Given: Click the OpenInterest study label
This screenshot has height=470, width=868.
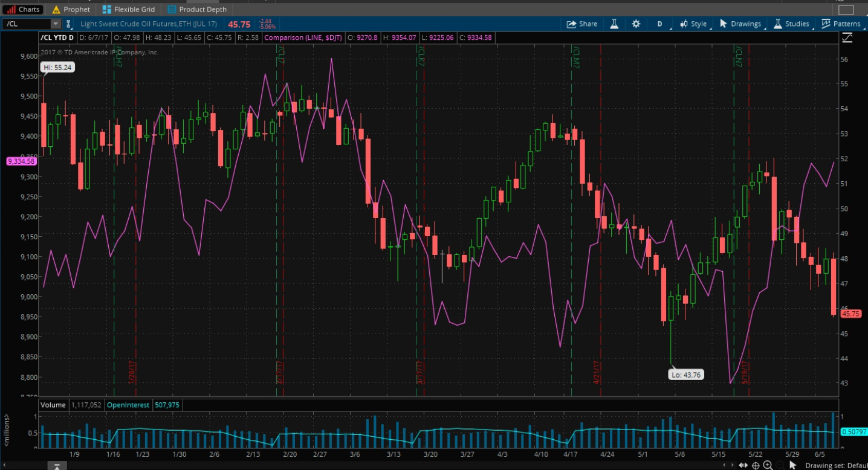Looking at the screenshot, I should tap(128, 405).
